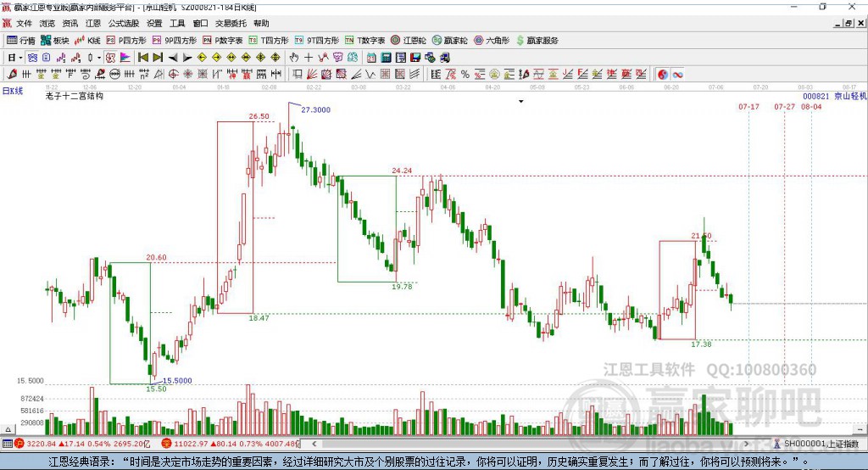Click Shenzhen index 11022.97 status readout

[231, 444]
